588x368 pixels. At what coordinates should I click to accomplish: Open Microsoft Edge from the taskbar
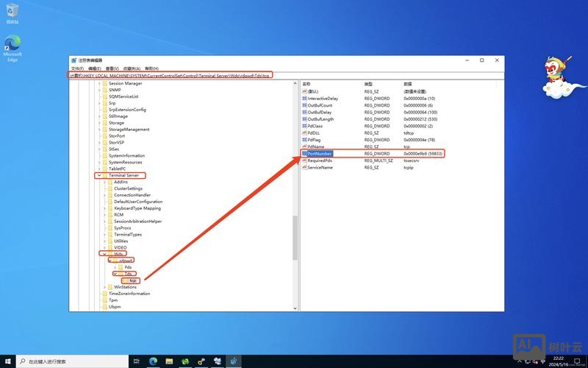(154, 361)
